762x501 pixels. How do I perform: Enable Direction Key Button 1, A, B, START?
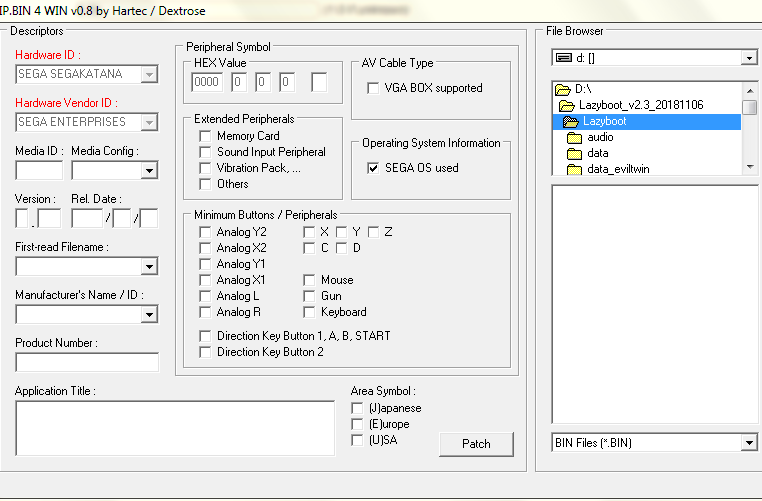[205, 336]
